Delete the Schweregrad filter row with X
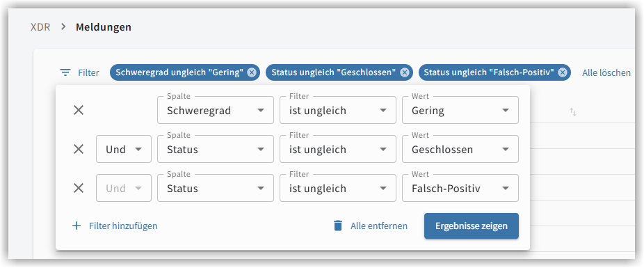The width and height of the screenshot is (644, 268). tap(79, 110)
